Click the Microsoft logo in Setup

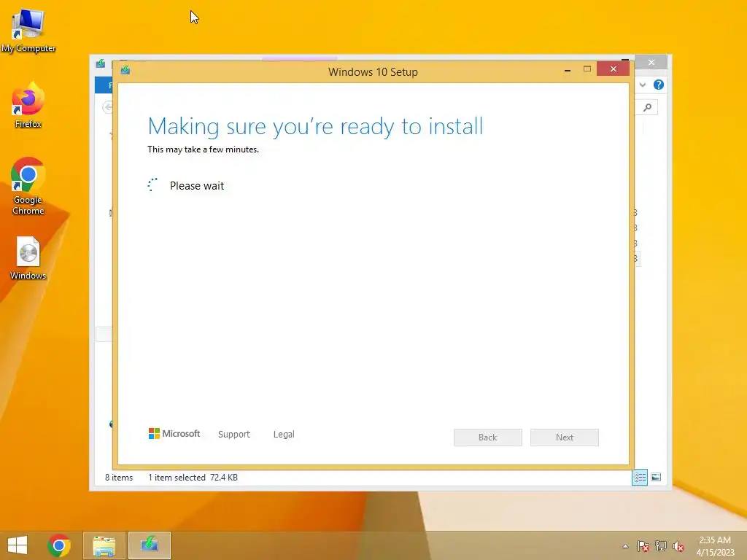pyautogui.click(x=174, y=433)
